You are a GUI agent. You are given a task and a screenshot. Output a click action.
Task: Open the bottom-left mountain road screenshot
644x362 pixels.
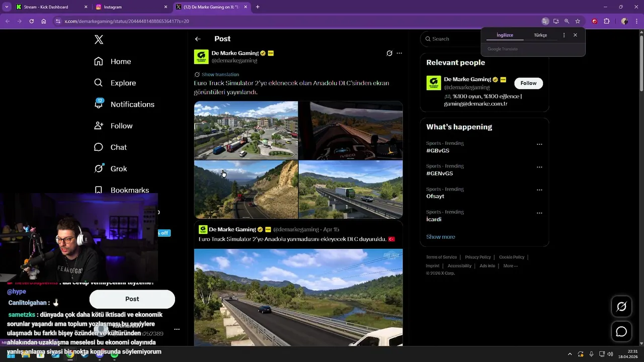(x=246, y=190)
